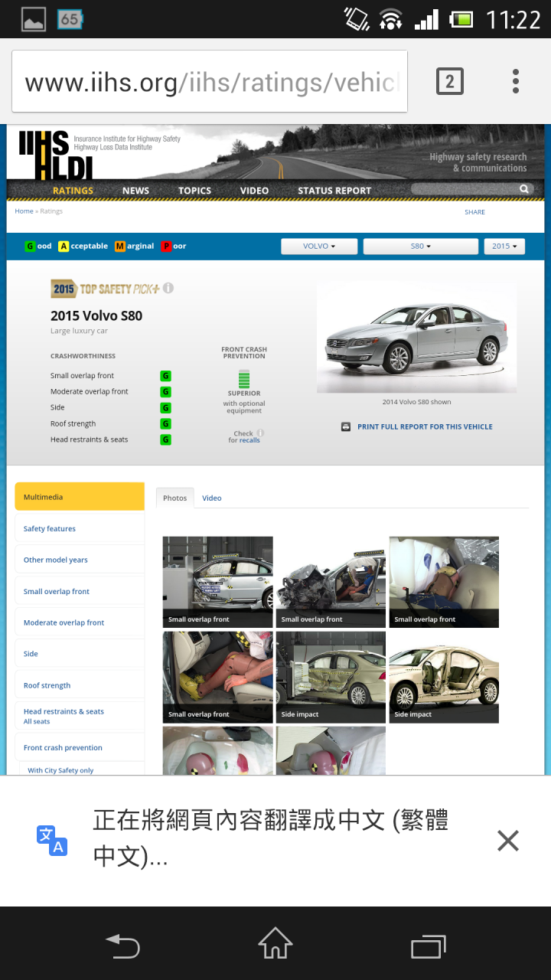
Task: Click PRINT FULL REPORT FOR THIS VEHICLE
Action: pyautogui.click(x=425, y=426)
